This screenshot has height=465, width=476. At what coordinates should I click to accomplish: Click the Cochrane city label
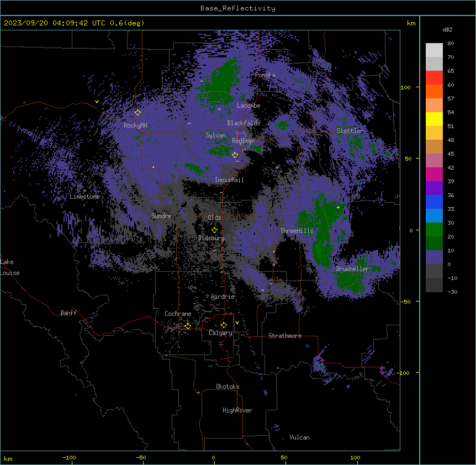(178, 314)
